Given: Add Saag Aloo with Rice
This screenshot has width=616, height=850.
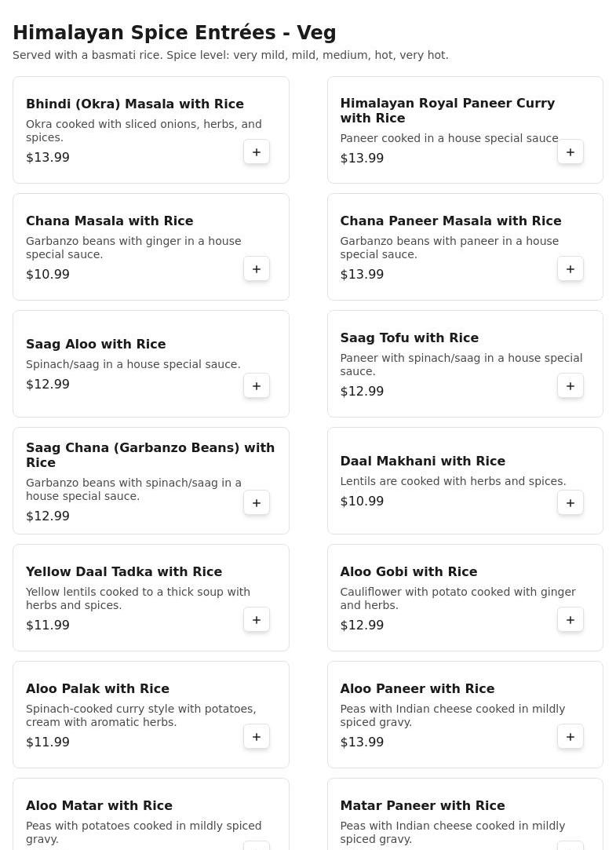Looking at the screenshot, I should (257, 386).
